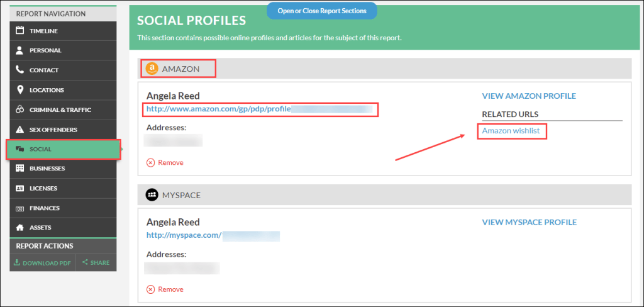This screenshot has height=307, width=644.
Task: Click the Criminal & Traffic handcuffs icon
Action: tap(19, 109)
